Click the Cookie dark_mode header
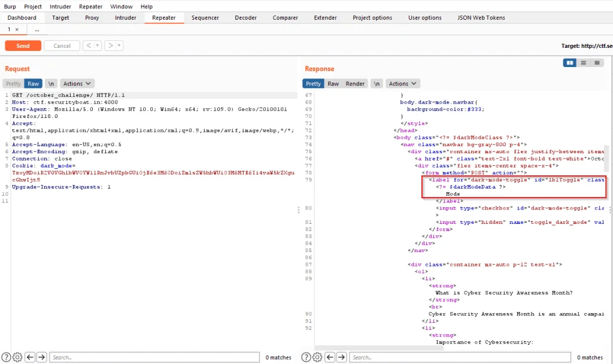 (x=153, y=173)
